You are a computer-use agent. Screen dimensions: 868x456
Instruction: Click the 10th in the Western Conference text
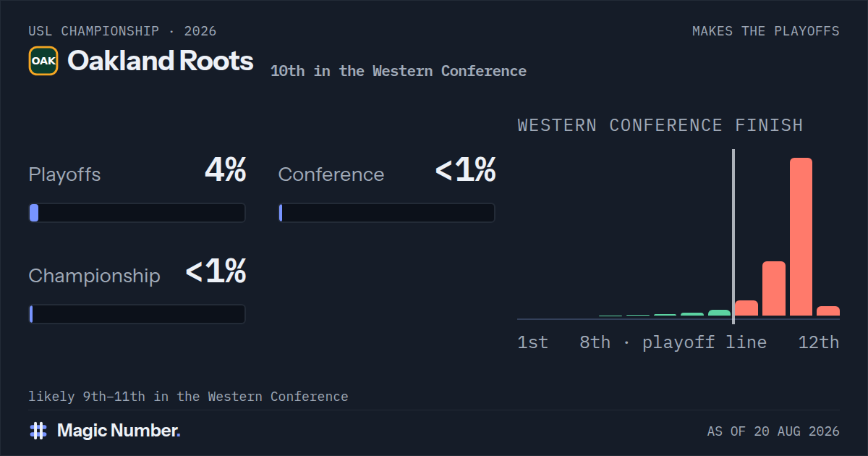tap(399, 71)
